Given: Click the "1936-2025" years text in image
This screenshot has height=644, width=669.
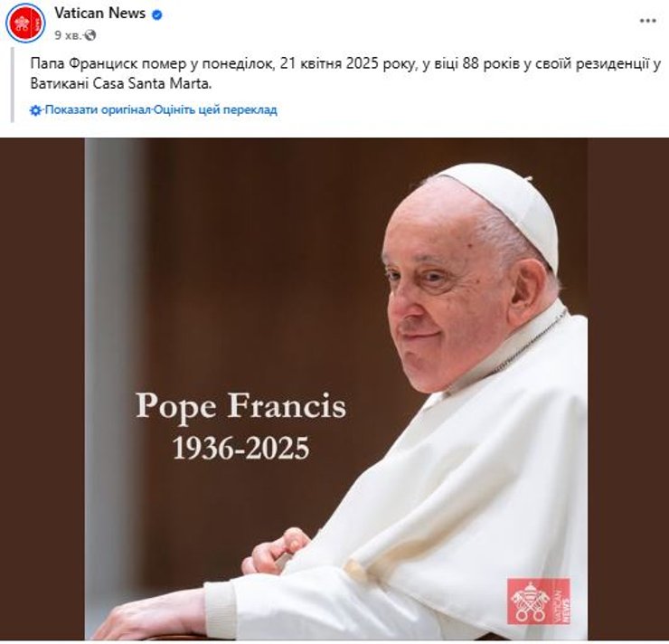Looking at the screenshot, I should click(240, 447).
